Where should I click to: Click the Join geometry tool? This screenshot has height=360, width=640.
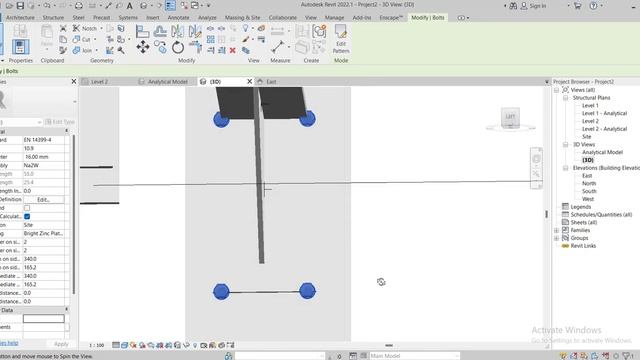coord(82,50)
